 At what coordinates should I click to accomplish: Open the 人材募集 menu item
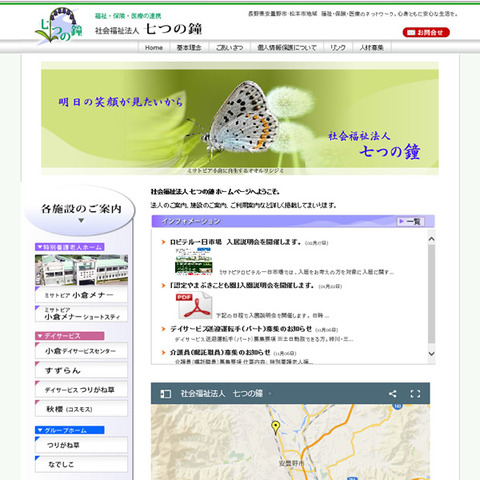pos(371,48)
